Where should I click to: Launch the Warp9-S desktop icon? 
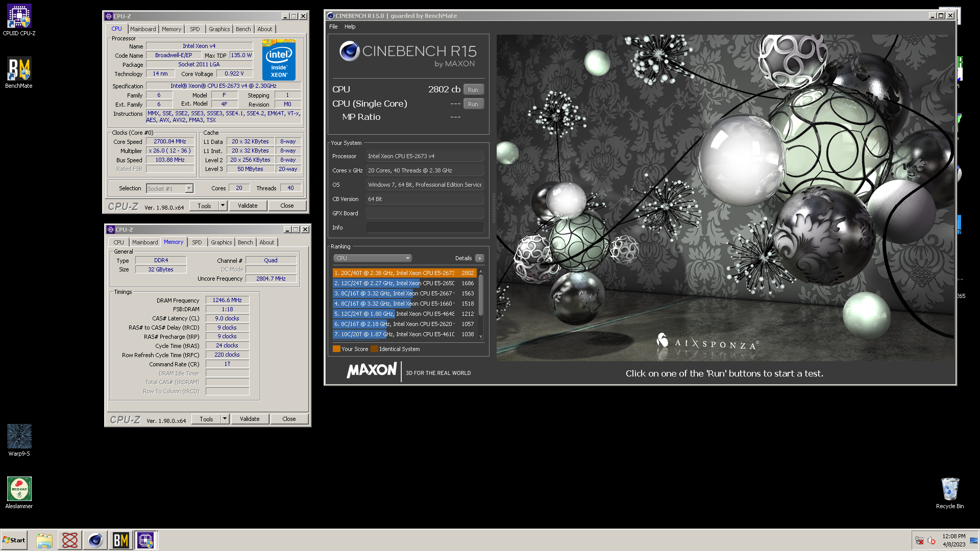[19, 440]
